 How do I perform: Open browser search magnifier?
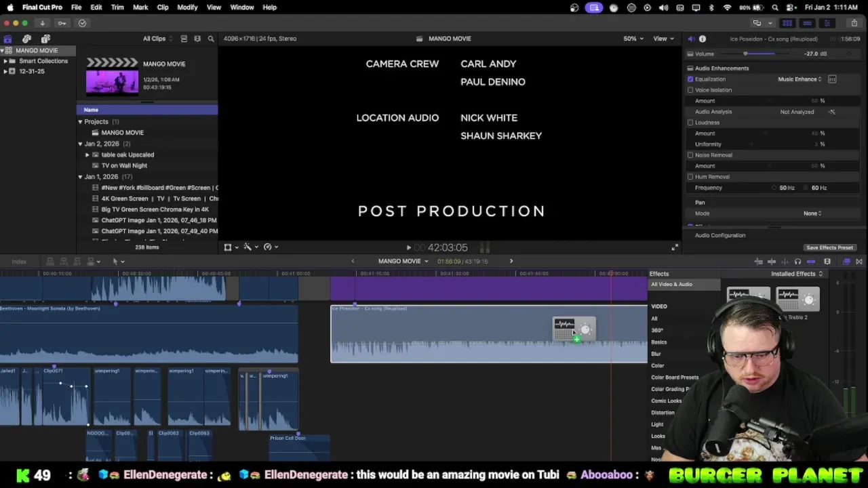coord(211,39)
